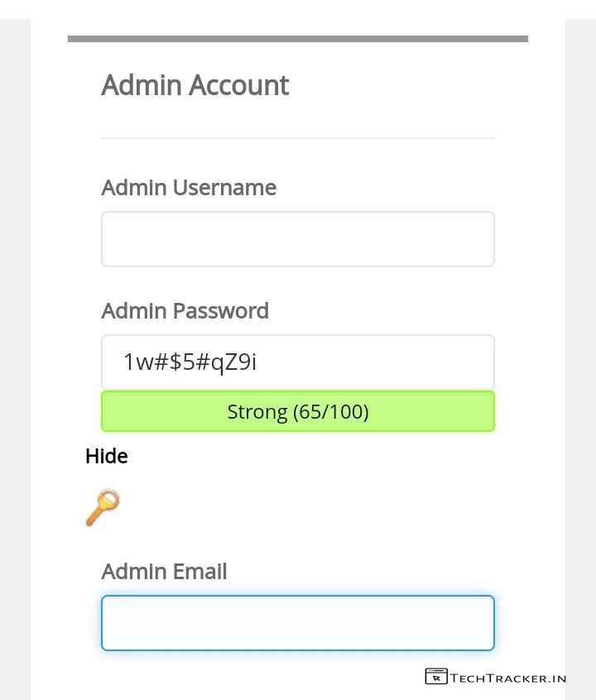Click the Admin Username label

click(189, 188)
